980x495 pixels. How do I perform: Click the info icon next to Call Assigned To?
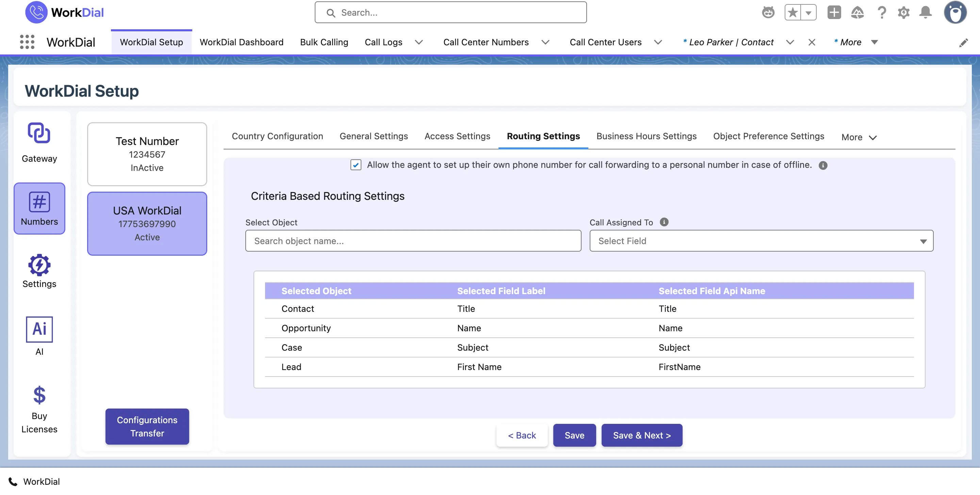664,222
